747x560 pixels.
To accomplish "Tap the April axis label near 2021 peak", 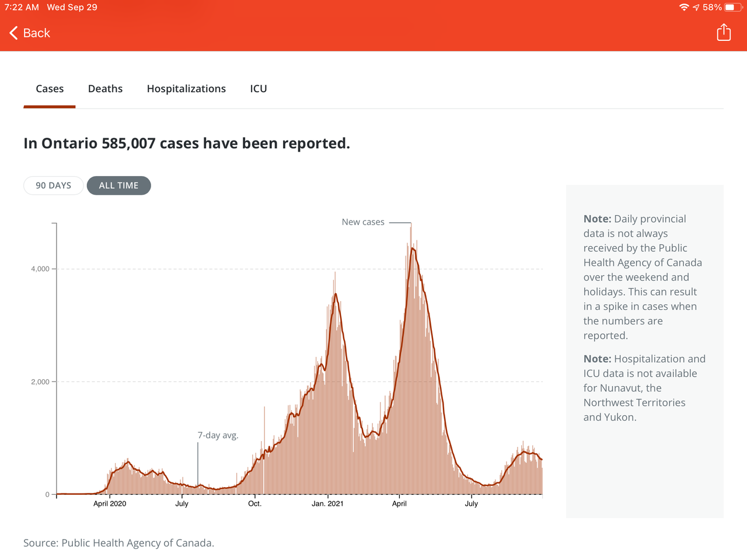I will [x=399, y=503].
